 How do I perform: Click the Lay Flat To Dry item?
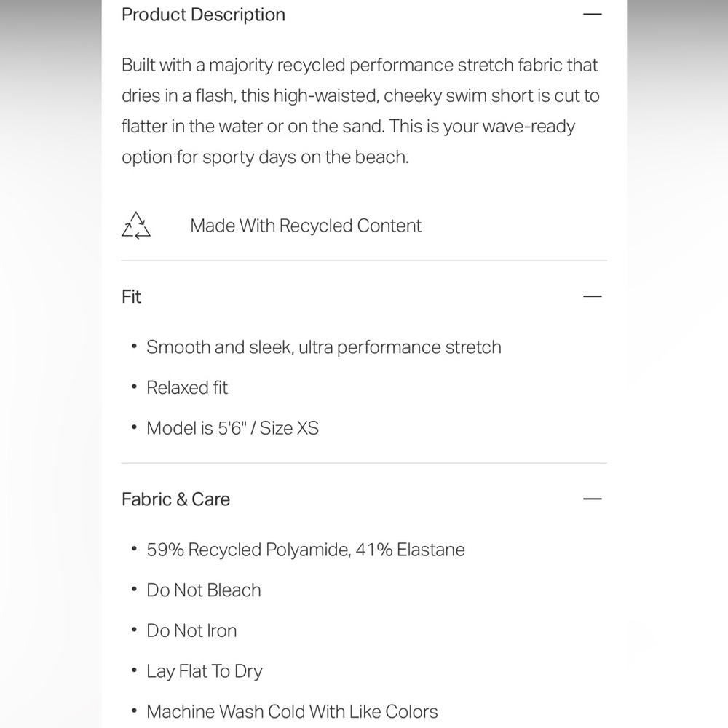tap(205, 671)
